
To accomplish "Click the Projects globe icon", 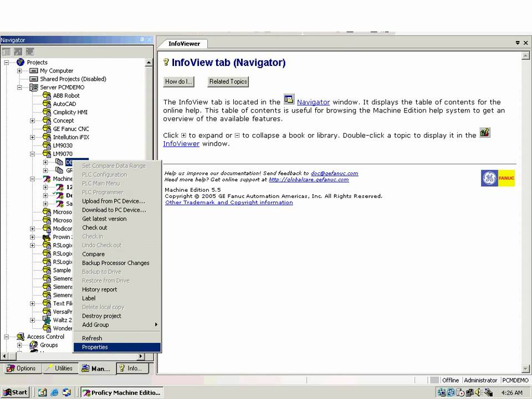I will (21, 62).
